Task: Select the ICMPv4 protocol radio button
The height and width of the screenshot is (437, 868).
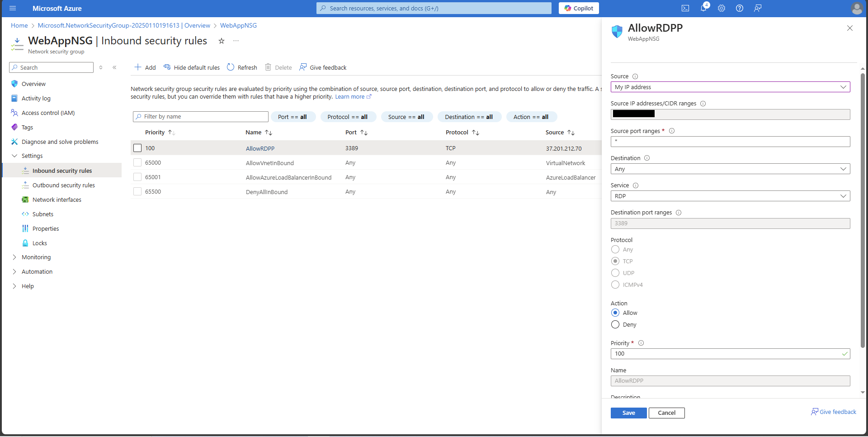Action: tap(615, 285)
